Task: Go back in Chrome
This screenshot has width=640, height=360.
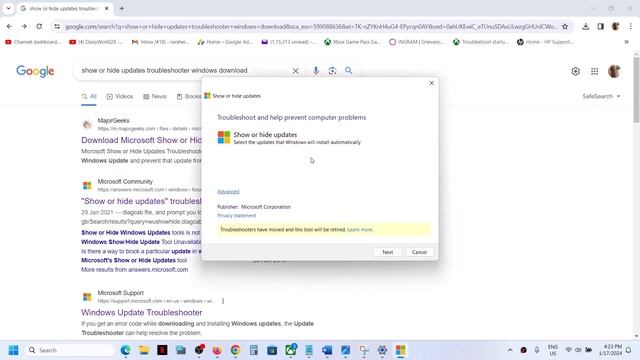Action: pyautogui.click(x=9, y=27)
